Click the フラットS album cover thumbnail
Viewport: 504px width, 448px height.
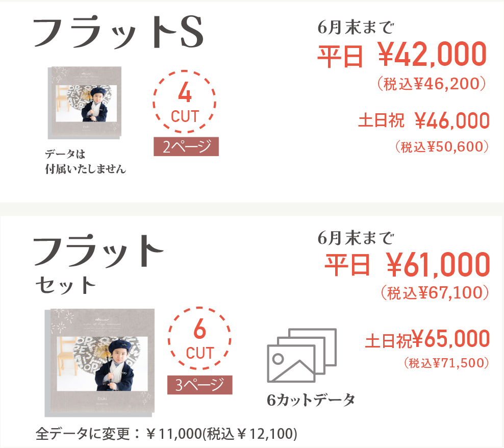pos(85,103)
